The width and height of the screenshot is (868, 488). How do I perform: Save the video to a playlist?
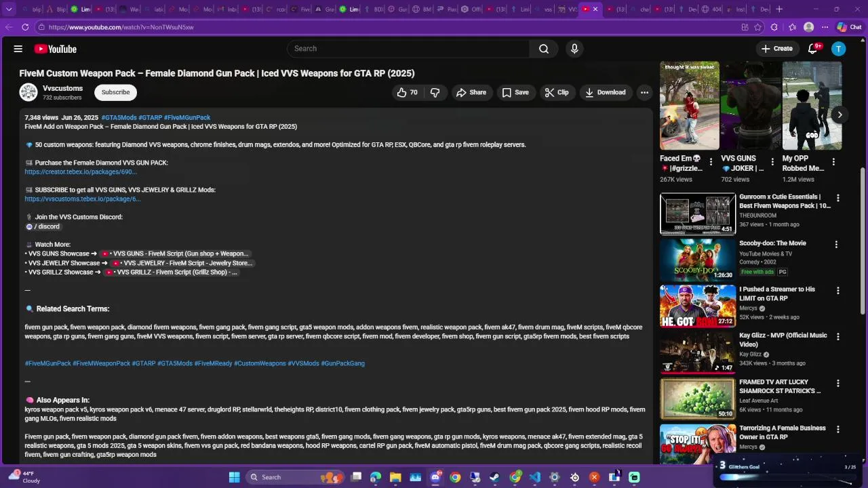[x=515, y=92]
